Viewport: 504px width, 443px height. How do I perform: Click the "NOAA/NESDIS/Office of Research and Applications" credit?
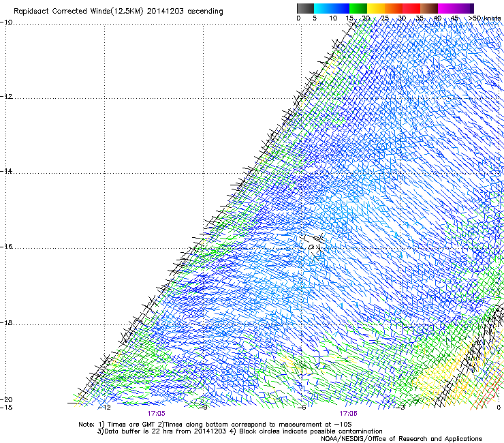tap(401, 439)
